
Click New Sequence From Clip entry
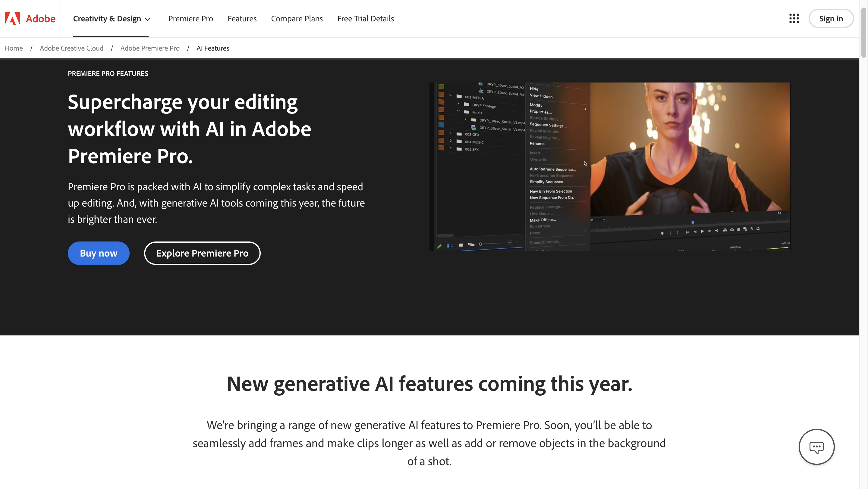point(552,198)
